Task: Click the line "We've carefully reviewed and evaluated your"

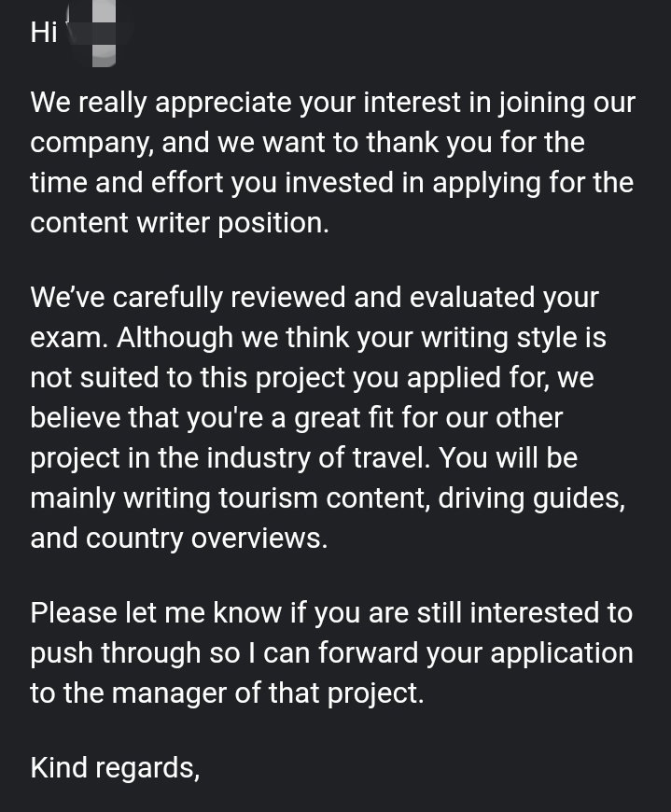Action: tap(315, 298)
